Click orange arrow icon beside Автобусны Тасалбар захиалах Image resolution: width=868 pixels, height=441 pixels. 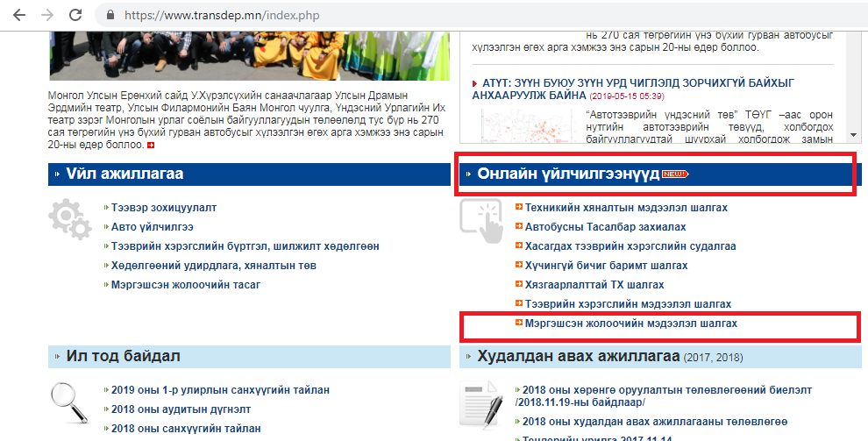tap(519, 226)
